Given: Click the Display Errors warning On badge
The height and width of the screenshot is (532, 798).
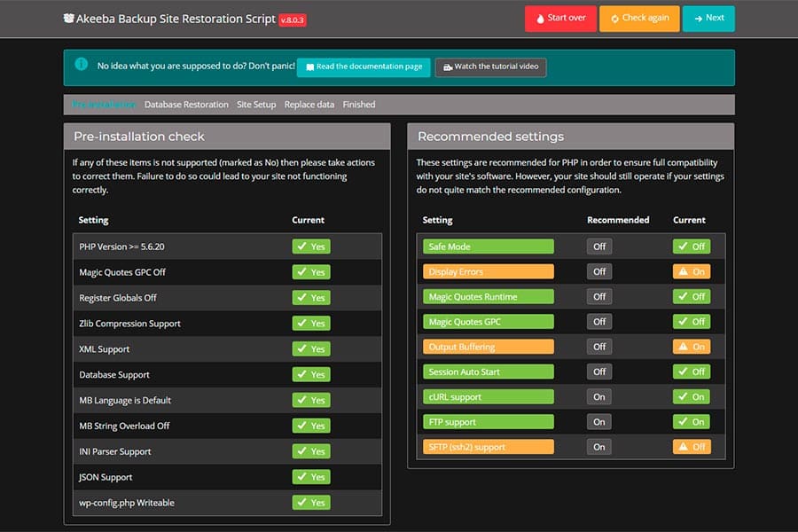Looking at the screenshot, I should (691, 271).
